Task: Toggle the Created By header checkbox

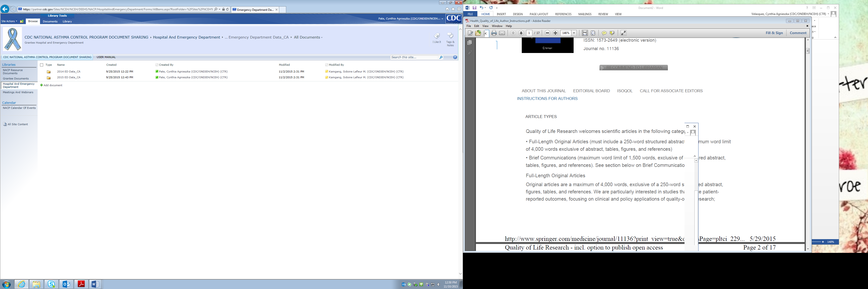Action: pyautogui.click(x=157, y=65)
